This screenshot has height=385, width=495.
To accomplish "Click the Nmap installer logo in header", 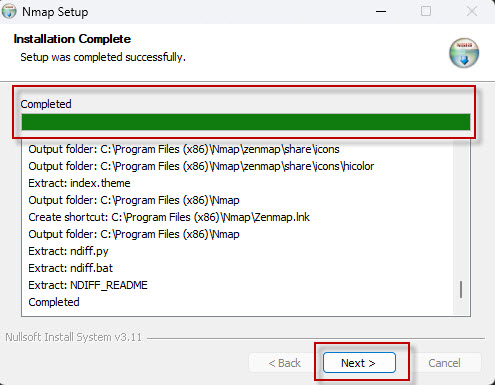I will point(464,53).
